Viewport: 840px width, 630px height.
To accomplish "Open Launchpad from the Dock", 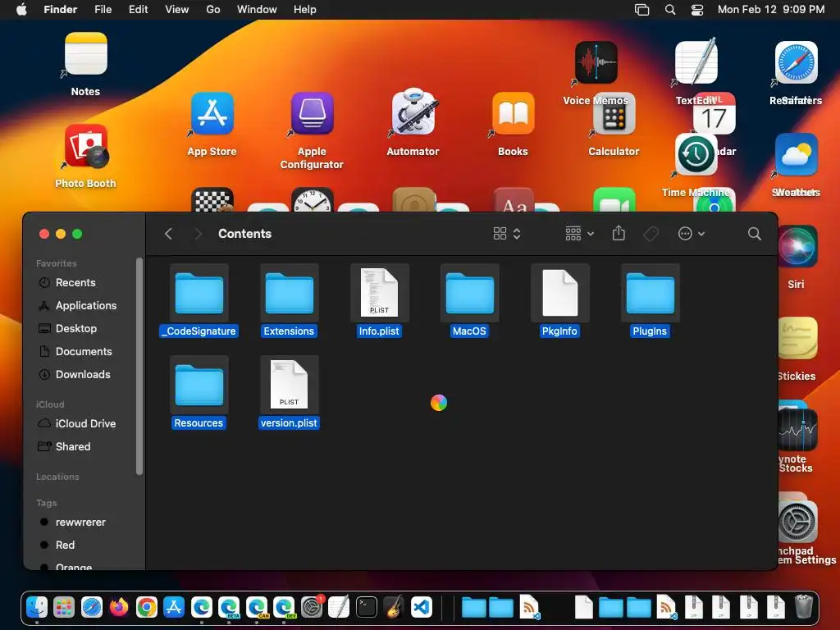I will click(x=64, y=607).
